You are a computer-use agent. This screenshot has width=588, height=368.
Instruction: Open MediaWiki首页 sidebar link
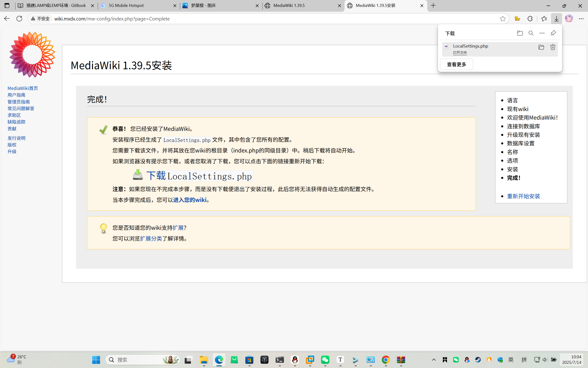tap(23, 88)
